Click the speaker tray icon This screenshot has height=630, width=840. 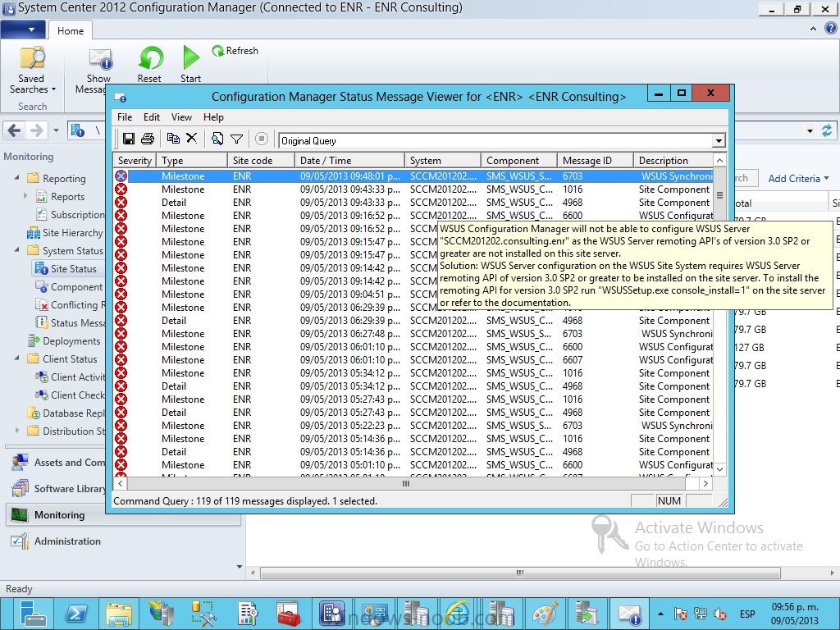720,614
